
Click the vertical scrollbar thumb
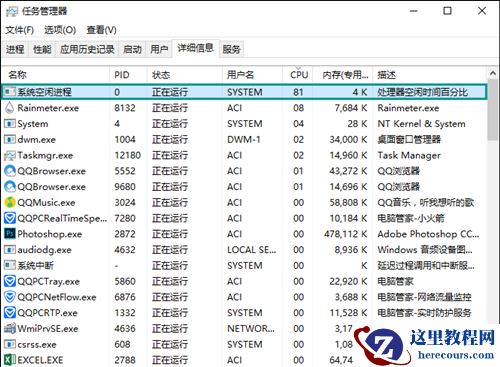493,110
